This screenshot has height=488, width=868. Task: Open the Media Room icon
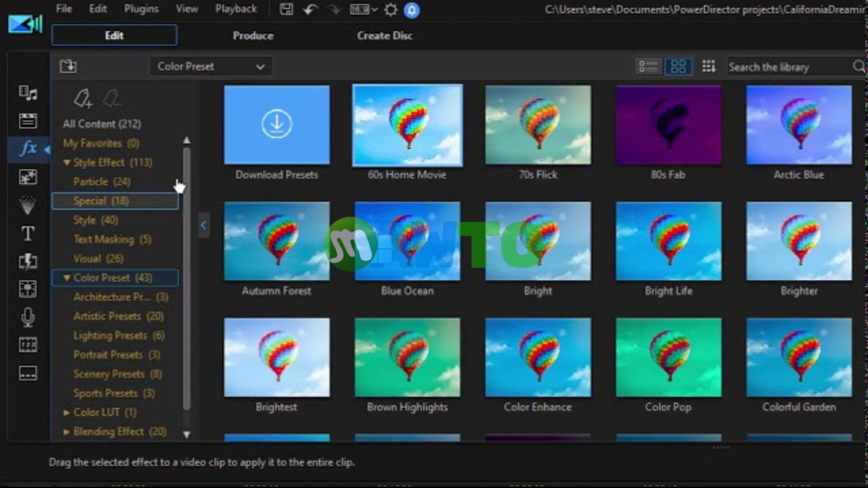coord(28,93)
